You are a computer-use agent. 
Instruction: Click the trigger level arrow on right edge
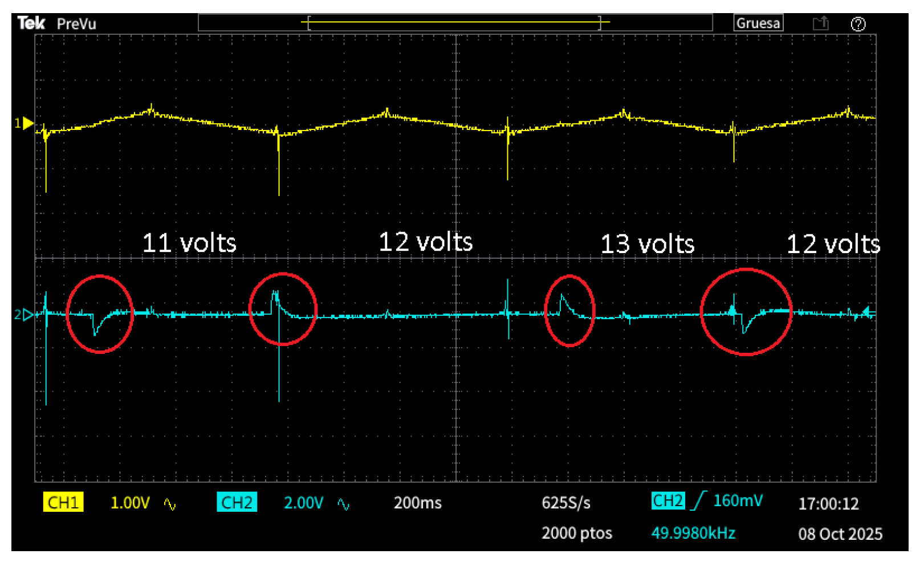868,311
